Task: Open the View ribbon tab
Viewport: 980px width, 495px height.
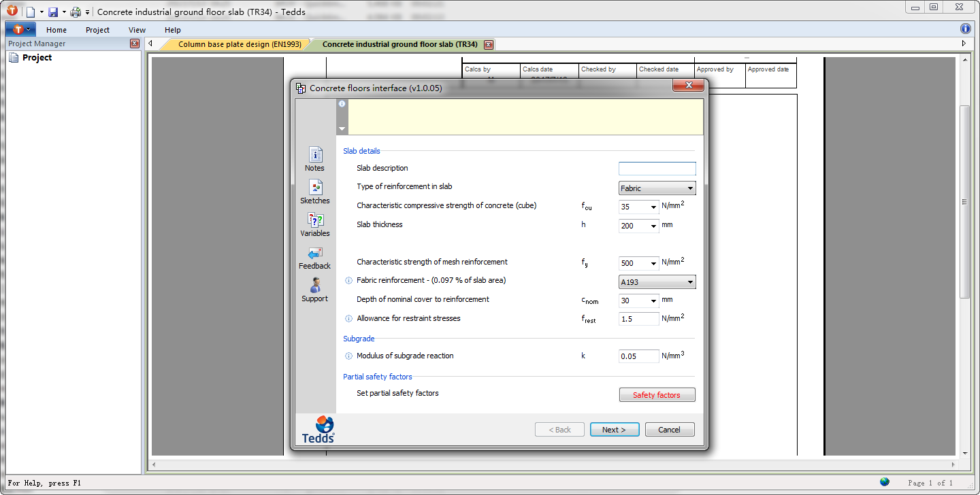Action: (x=137, y=30)
